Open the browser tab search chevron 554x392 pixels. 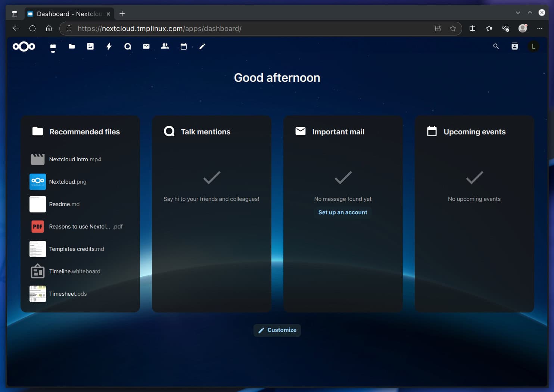[x=518, y=12]
